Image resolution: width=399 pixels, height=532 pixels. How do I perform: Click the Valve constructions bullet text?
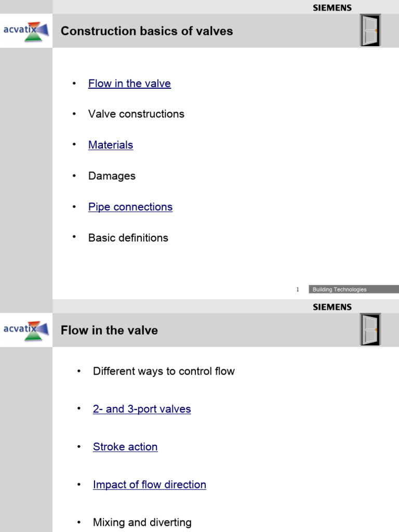coord(136,114)
